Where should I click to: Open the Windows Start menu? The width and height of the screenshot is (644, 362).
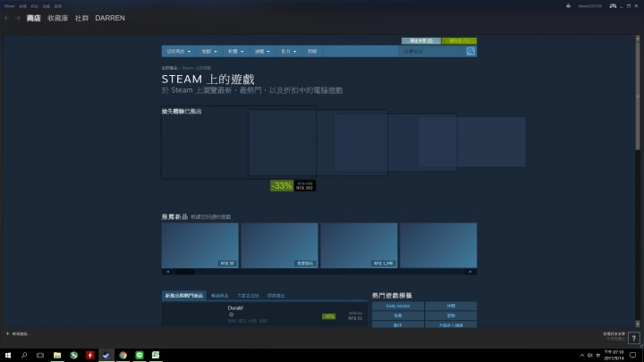pyautogui.click(x=8, y=355)
